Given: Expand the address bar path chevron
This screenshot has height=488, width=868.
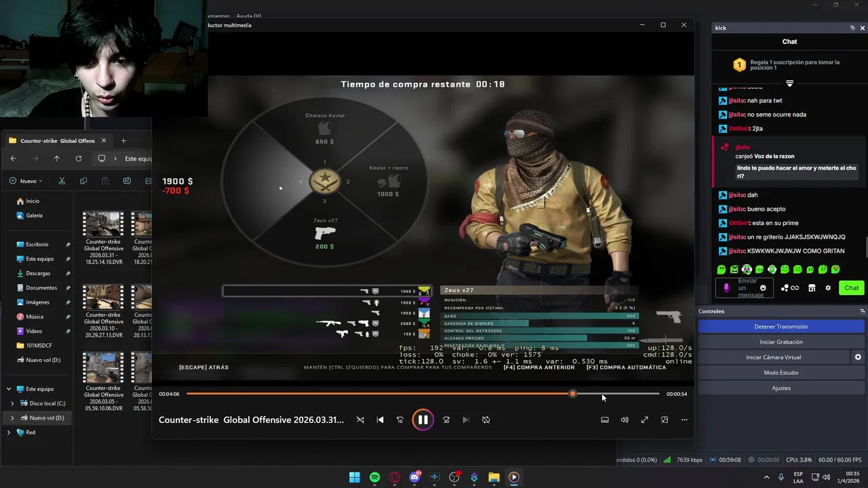Looking at the screenshot, I should point(115,159).
